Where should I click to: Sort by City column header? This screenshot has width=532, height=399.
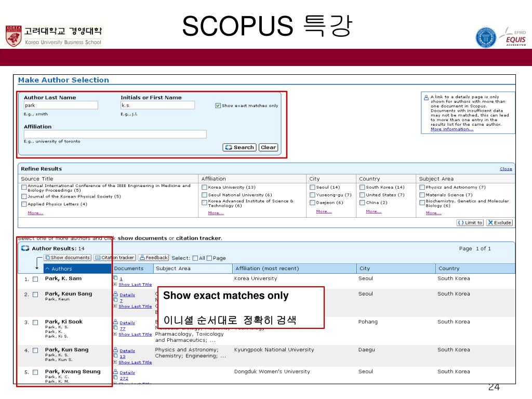395,269
